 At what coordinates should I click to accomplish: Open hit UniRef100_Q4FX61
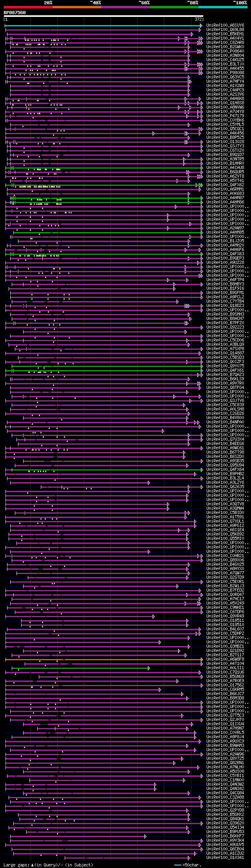[x=225, y=370]
